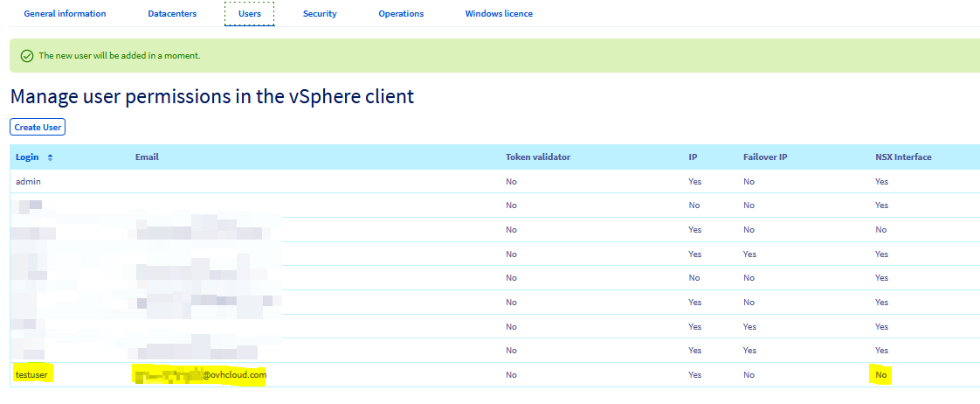The image size is (980, 404).
Task: Open the Operations tab
Action: tap(401, 14)
